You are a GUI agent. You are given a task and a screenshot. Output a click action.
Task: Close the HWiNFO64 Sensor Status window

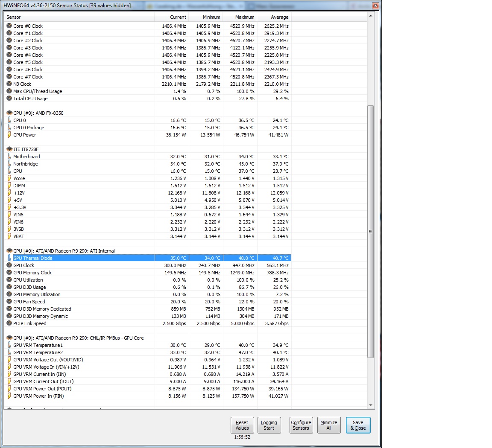click(375, 6)
